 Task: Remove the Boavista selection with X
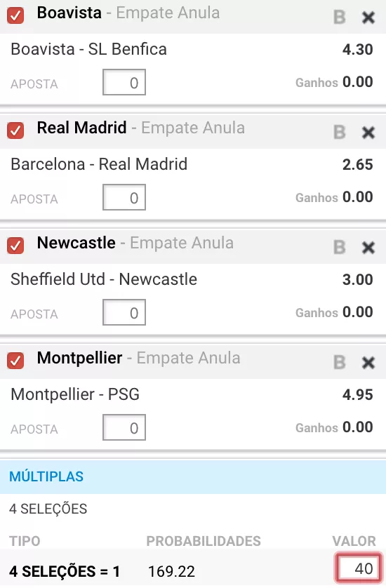coord(368,18)
